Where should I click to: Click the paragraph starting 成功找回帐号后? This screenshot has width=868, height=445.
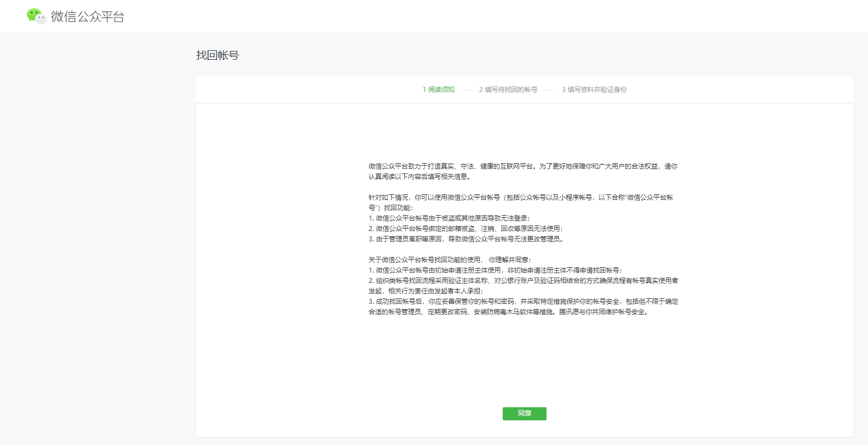[x=524, y=307]
